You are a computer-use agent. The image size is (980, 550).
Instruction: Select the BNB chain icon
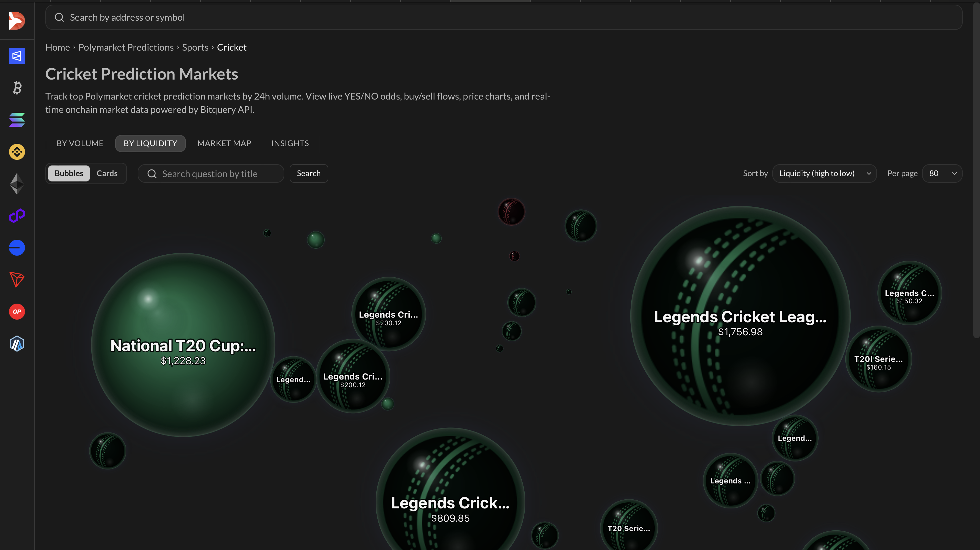pos(17,152)
